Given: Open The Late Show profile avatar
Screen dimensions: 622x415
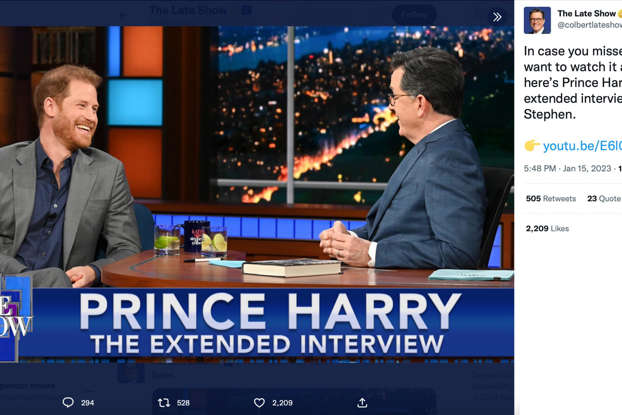Looking at the screenshot, I should pos(537,20).
